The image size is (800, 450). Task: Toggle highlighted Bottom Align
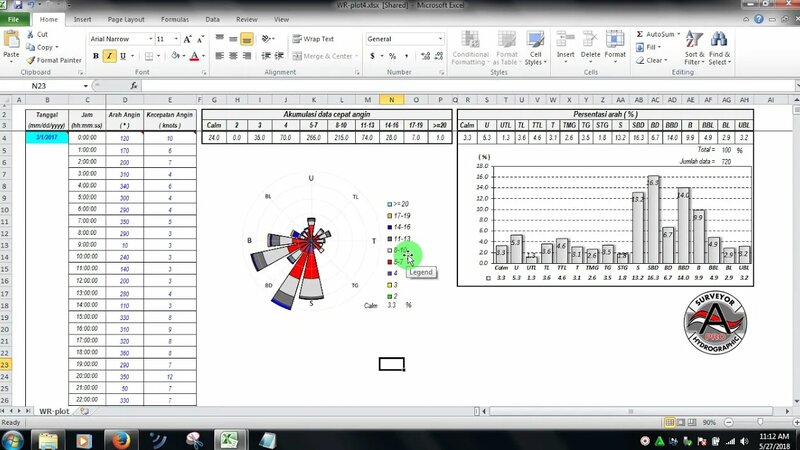246,39
